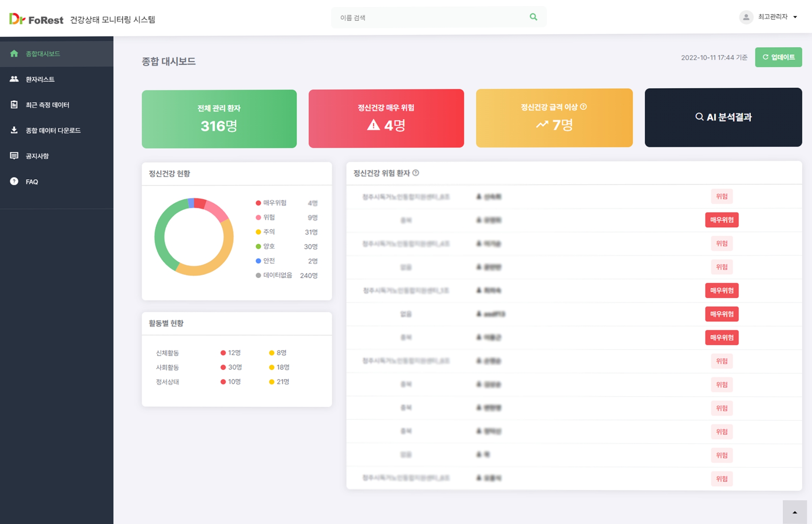812x524 pixels.
Task: Click the 이름 검색 input field
Action: [x=429, y=18]
